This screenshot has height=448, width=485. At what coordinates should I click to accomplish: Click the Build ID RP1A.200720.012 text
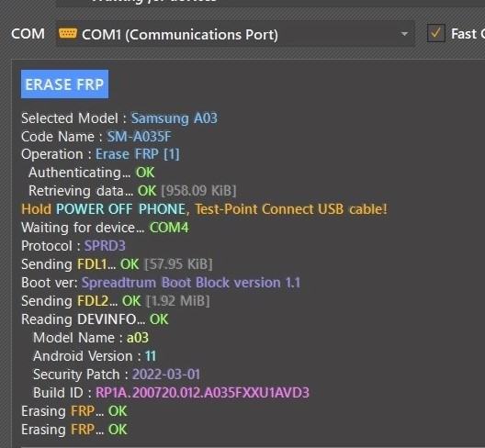(x=202, y=393)
